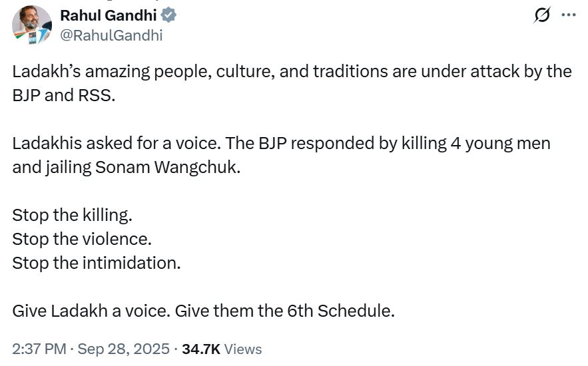This screenshot has height=366, width=588.
Task: Open the Grok explain-post icon
Action: click(x=542, y=15)
